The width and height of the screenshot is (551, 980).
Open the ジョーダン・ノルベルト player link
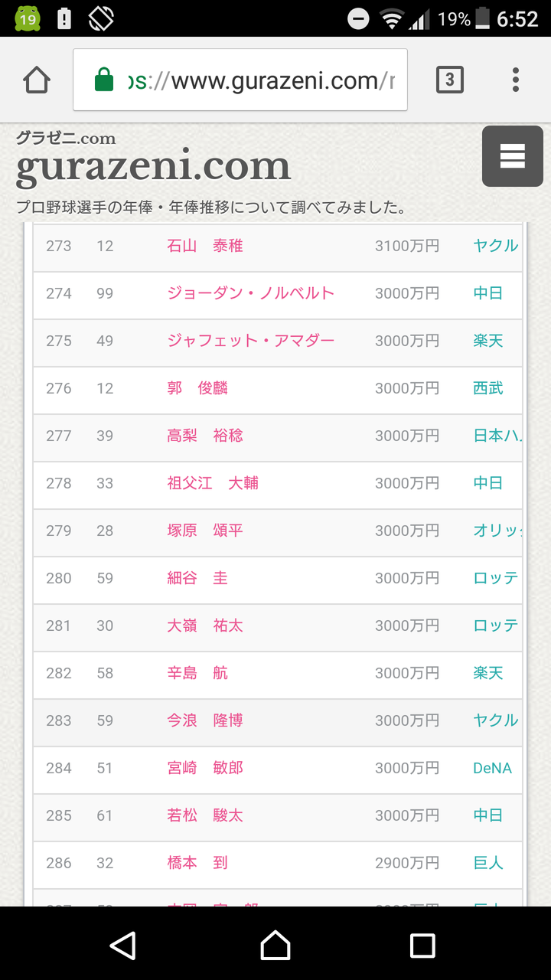pyautogui.click(x=251, y=293)
